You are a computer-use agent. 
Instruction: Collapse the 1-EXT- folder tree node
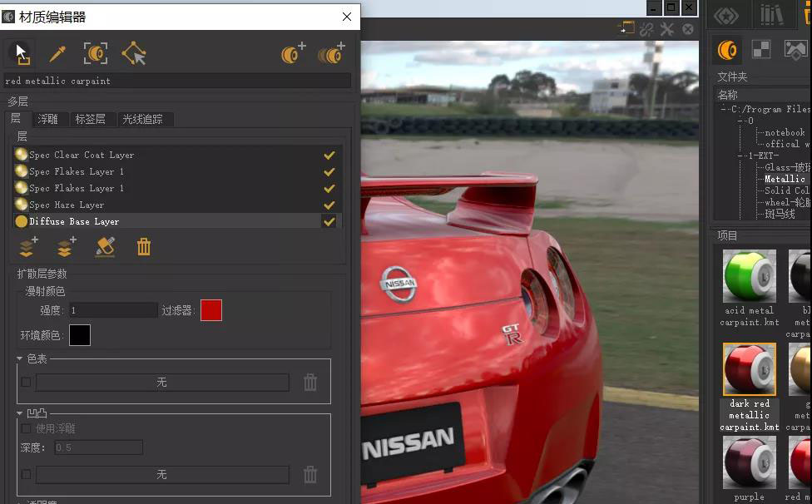pos(740,156)
